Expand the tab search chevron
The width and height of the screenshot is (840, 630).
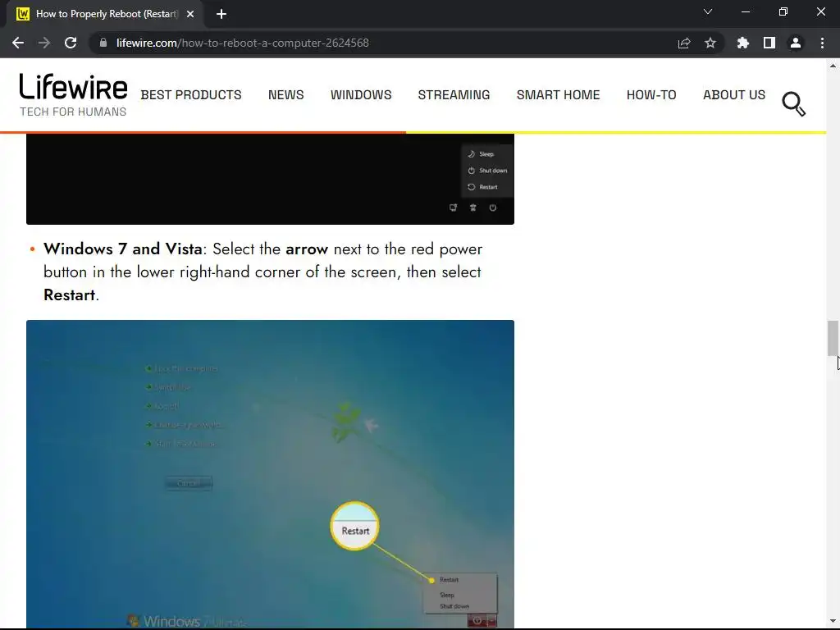coord(708,11)
